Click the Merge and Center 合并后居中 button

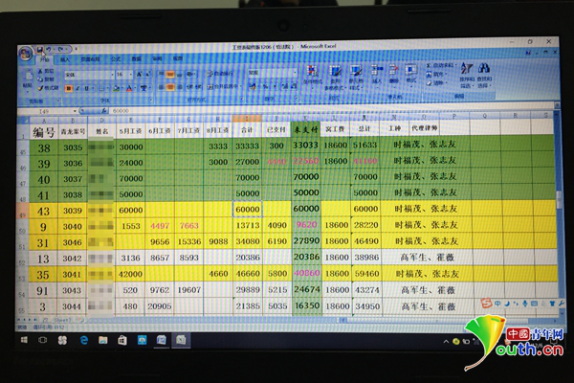223,87
